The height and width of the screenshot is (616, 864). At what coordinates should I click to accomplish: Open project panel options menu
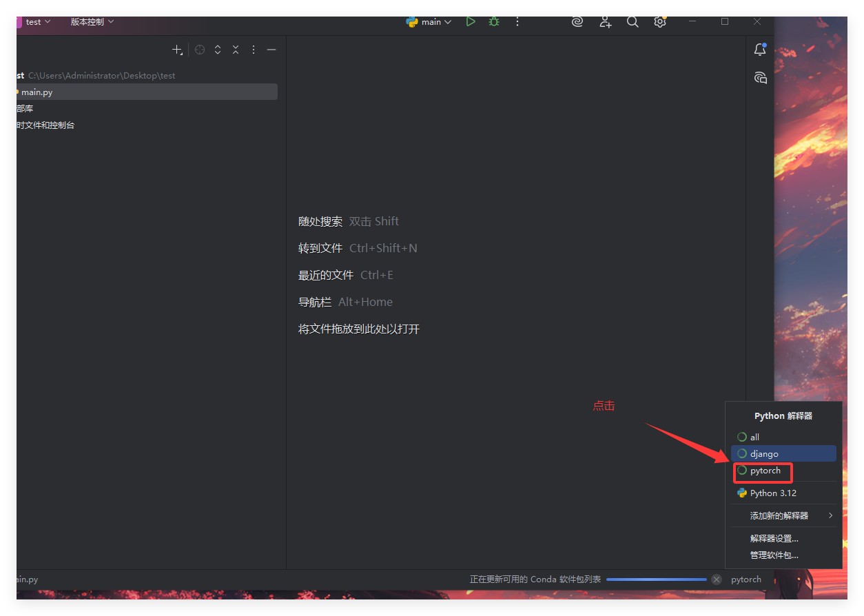tap(254, 50)
